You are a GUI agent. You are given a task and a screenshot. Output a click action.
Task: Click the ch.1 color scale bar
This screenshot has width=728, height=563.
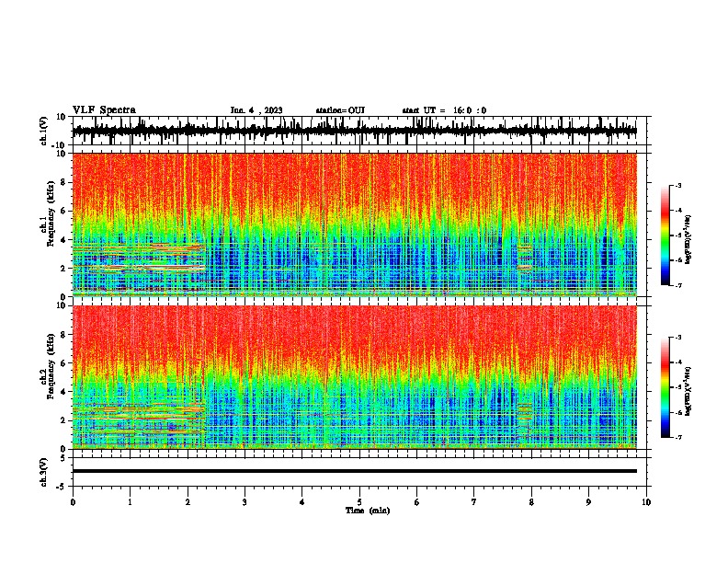coord(665,236)
